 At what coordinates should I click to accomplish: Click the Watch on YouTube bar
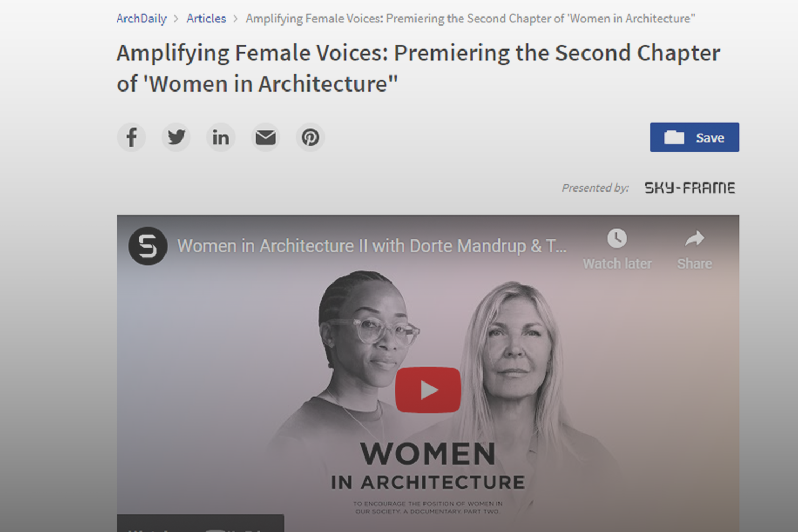(x=200, y=525)
